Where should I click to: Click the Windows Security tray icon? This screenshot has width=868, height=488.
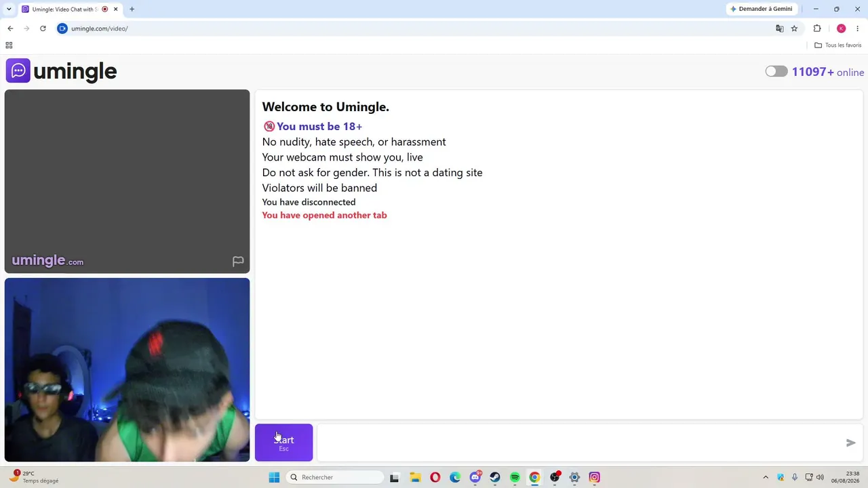781,477
